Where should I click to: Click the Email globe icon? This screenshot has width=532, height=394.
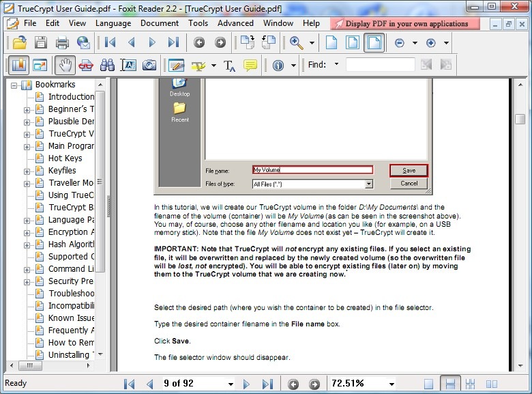pyautogui.click(x=83, y=42)
